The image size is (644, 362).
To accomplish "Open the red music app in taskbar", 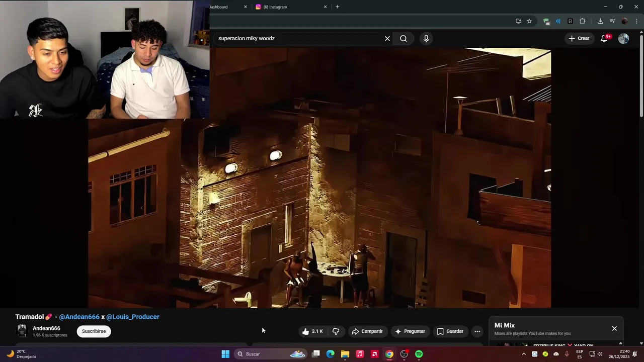I will pos(360,354).
